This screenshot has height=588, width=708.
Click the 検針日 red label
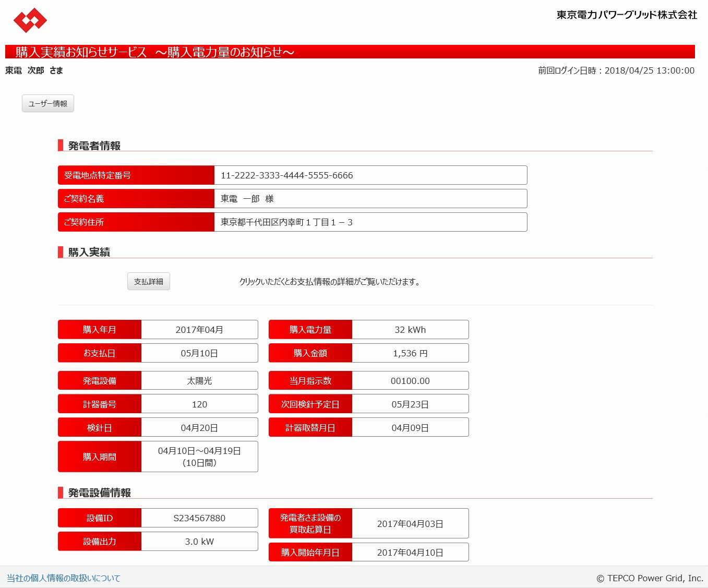[100, 428]
